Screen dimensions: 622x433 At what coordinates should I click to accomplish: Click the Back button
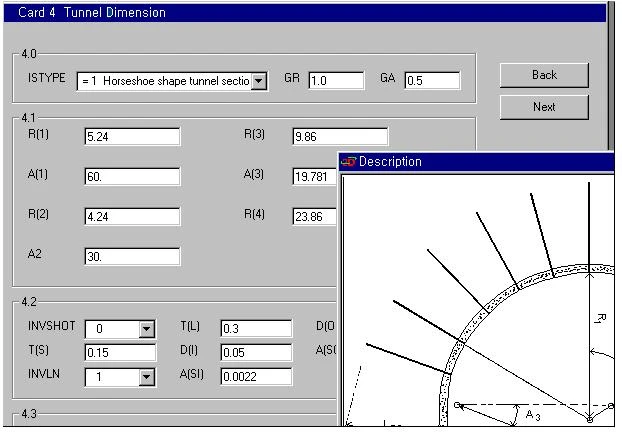(x=544, y=75)
